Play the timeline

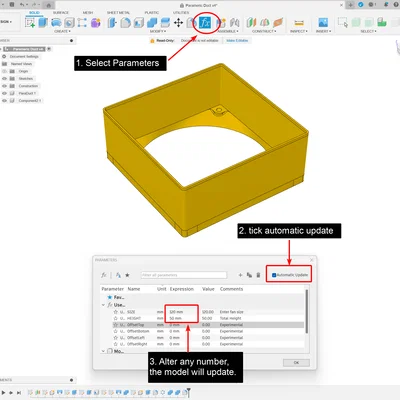click(4, 393)
